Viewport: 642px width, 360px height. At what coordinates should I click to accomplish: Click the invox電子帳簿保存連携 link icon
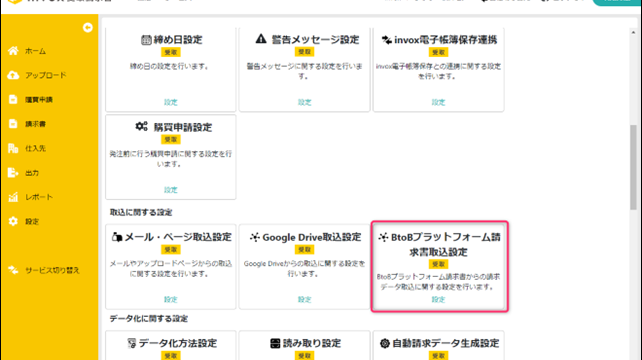tap(387, 40)
